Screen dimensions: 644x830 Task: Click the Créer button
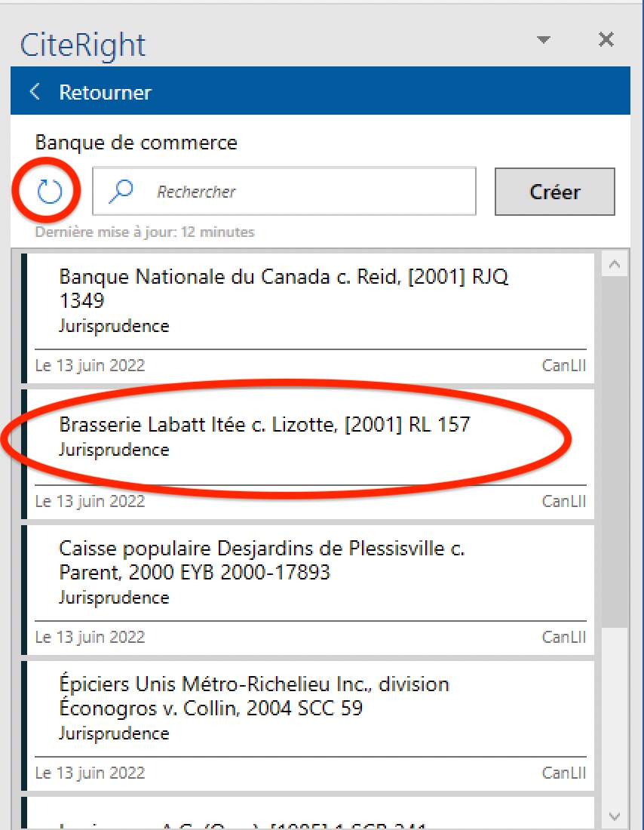(x=554, y=192)
